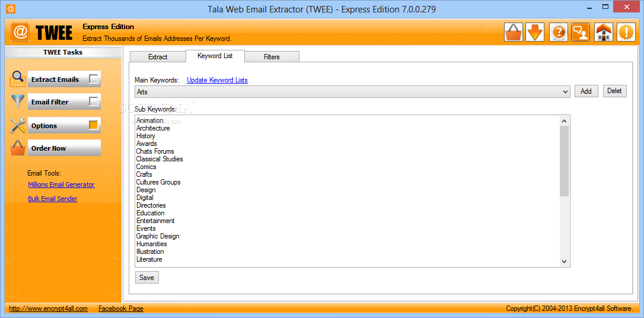Click the Add keyword button
The height and width of the screenshot is (318, 644).
pyautogui.click(x=586, y=91)
